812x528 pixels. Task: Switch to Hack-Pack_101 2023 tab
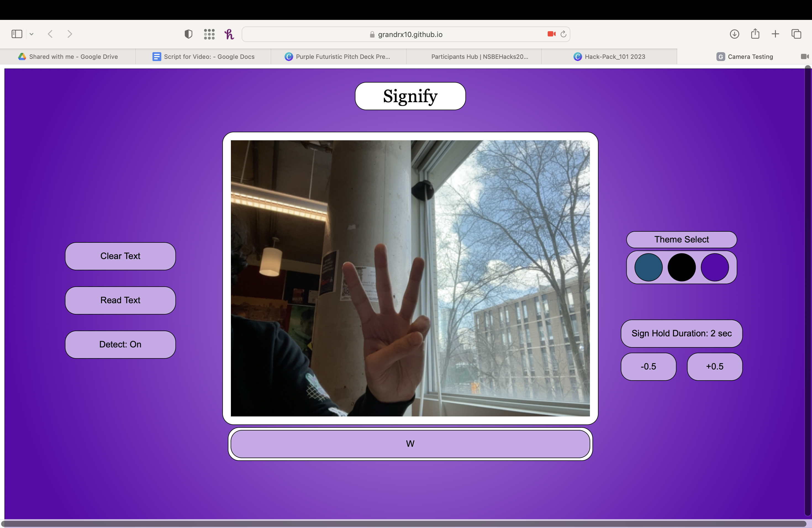[x=609, y=57]
